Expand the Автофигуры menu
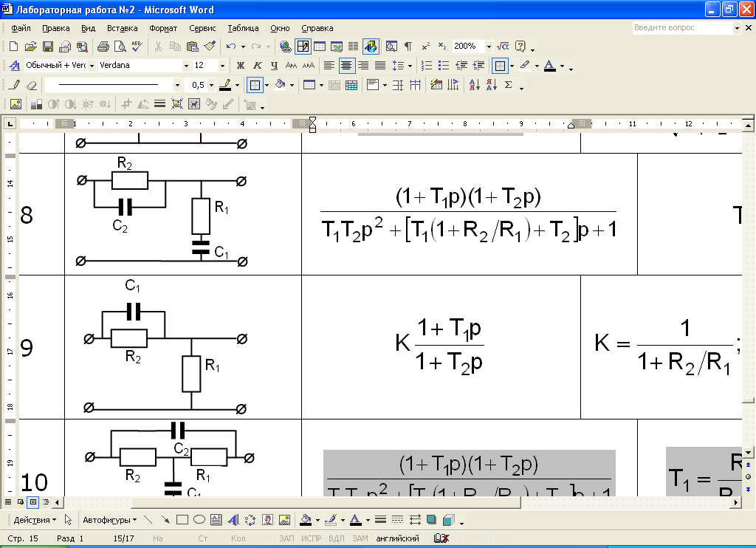This screenshot has height=548, width=756. tap(109, 520)
